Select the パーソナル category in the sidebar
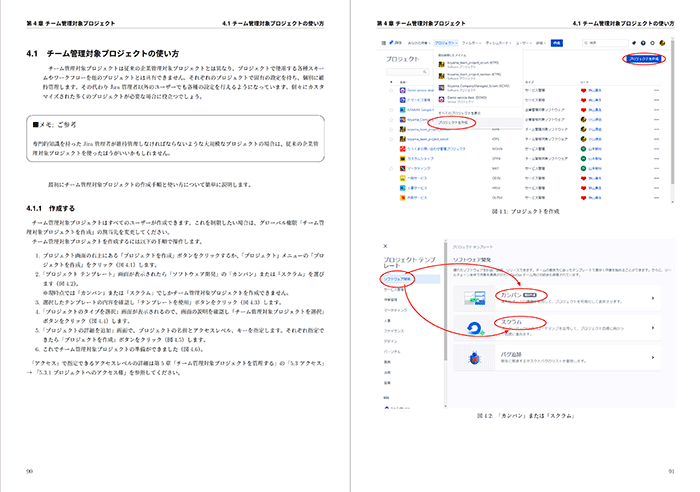Viewport: 700px width, 492px height. point(392,351)
